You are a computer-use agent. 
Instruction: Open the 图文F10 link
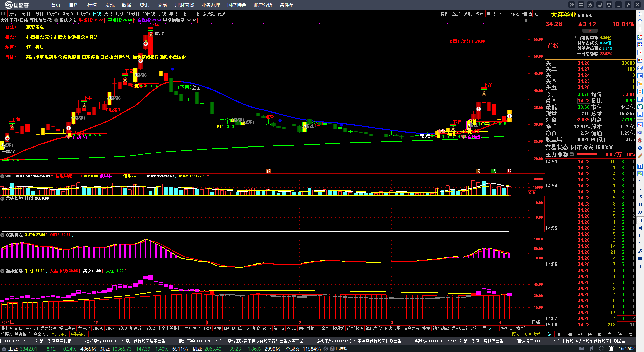519,334
